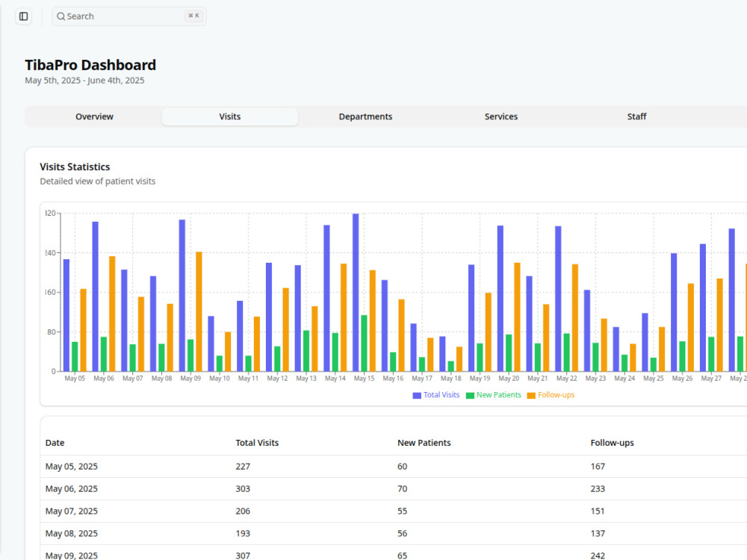This screenshot has width=747, height=560.
Task: Click the New Patients column header
Action: click(424, 443)
